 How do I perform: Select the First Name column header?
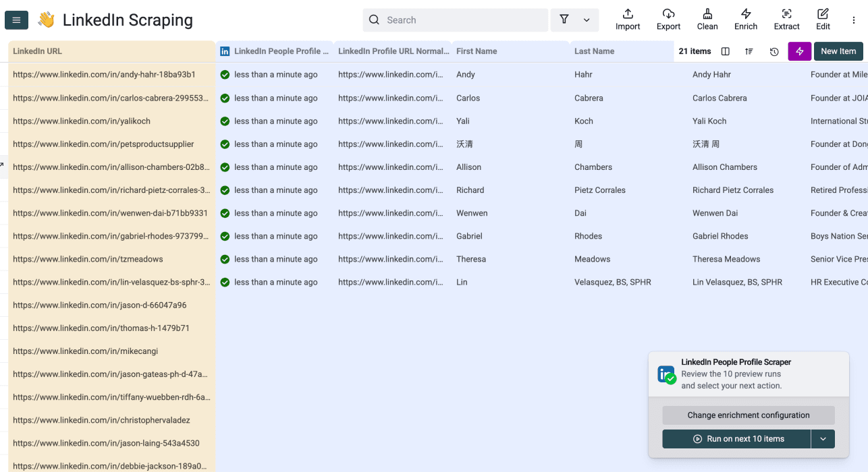coord(510,51)
